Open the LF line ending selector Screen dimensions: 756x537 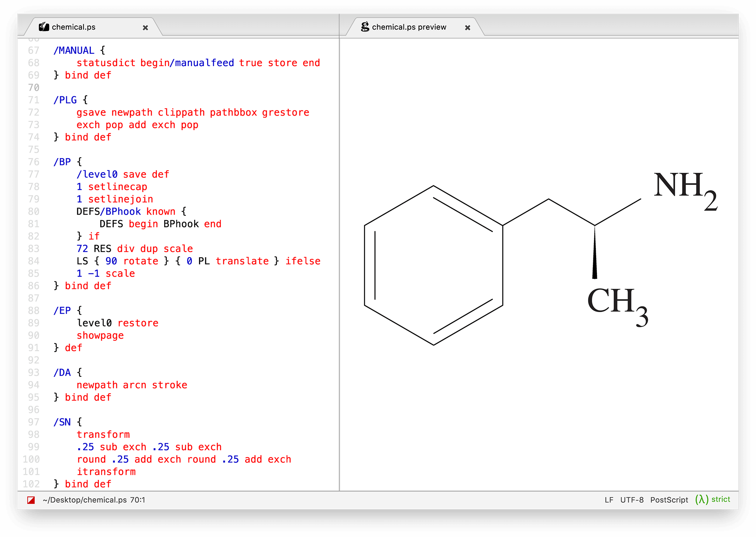click(x=609, y=500)
